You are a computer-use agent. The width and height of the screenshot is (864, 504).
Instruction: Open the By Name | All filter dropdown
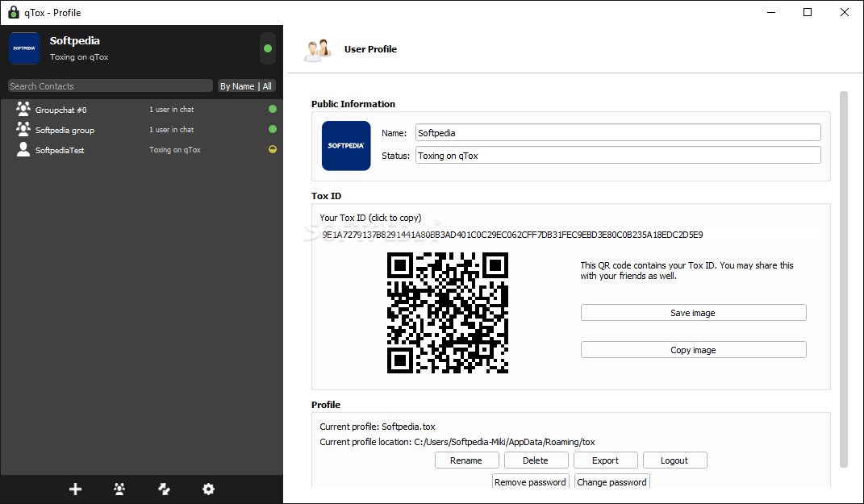(x=246, y=86)
